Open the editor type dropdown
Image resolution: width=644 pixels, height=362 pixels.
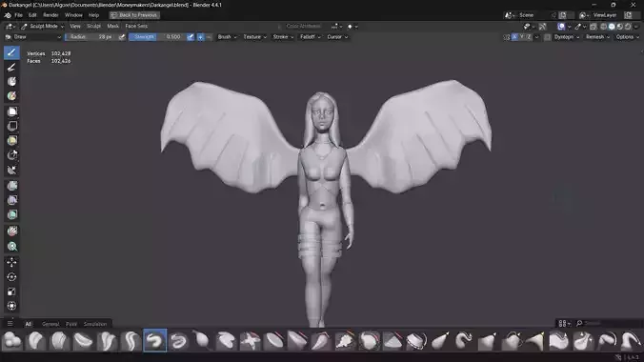(10, 27)
